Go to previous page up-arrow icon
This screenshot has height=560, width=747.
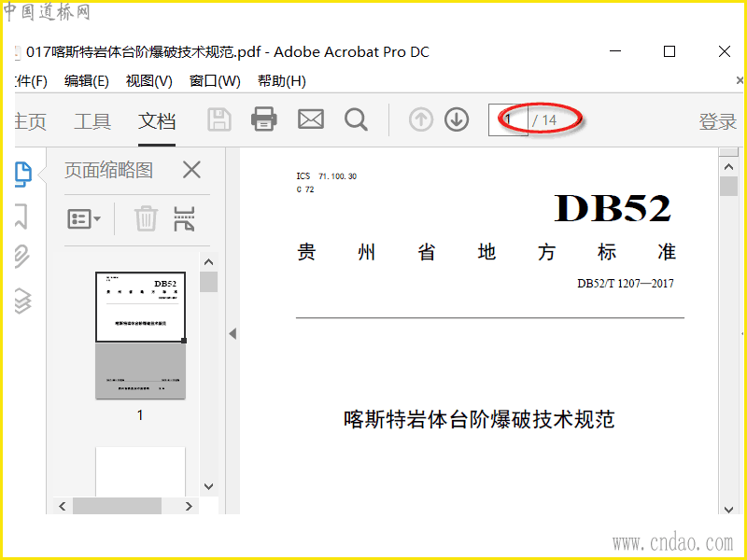pyautogui.click(x=421, y=119)
